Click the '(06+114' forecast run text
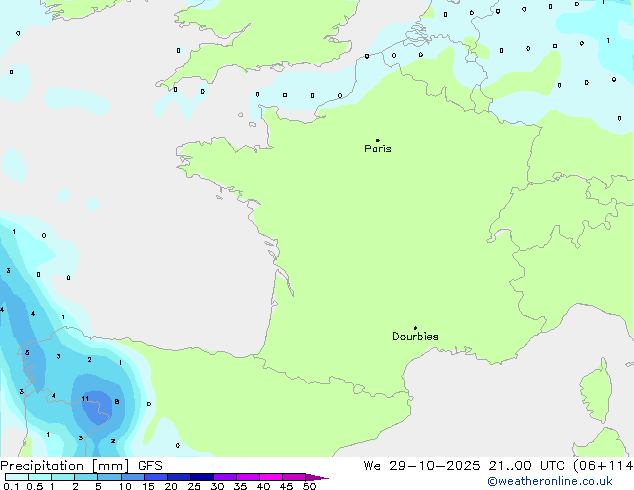The height and width of the screenshot is (490, 634). [x=603, y=466]
